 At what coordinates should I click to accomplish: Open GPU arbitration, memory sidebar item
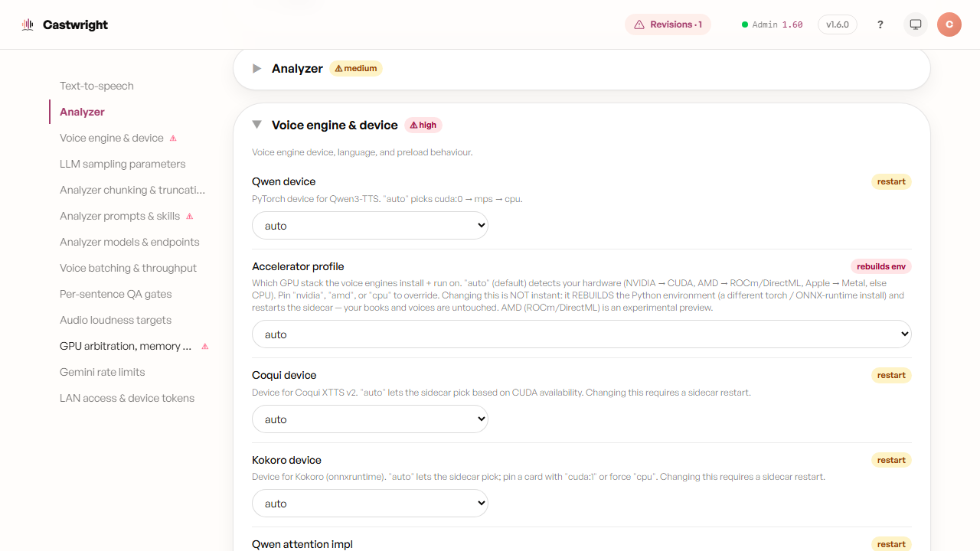point(126,346)
